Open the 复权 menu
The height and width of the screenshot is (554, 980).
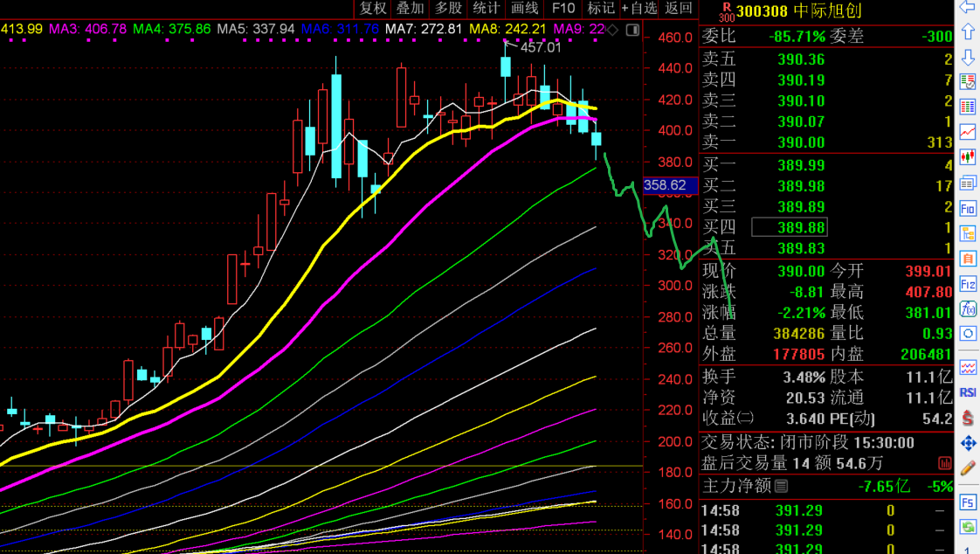[373, 8]
